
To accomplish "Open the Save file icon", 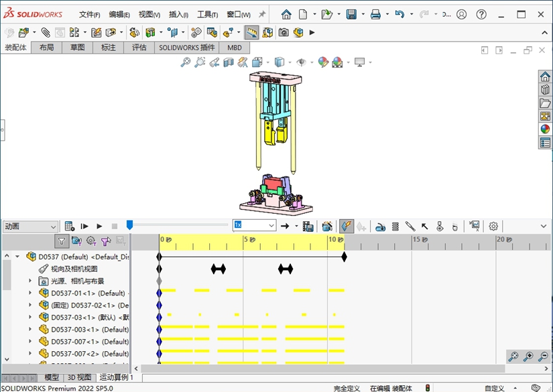I will [x=351, y=15].
